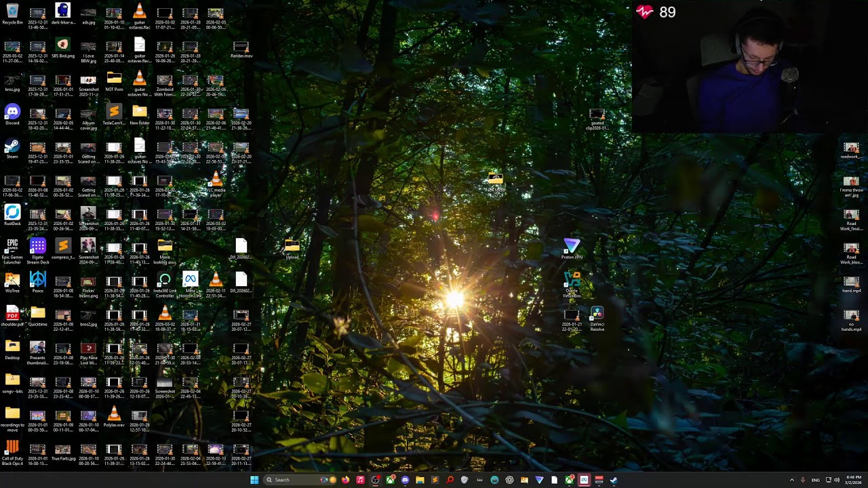The width and height of the screenshot is (868, 488).
Task: Show hidden system tray icons
Action: pyautogui.click(x=791, y=480)
